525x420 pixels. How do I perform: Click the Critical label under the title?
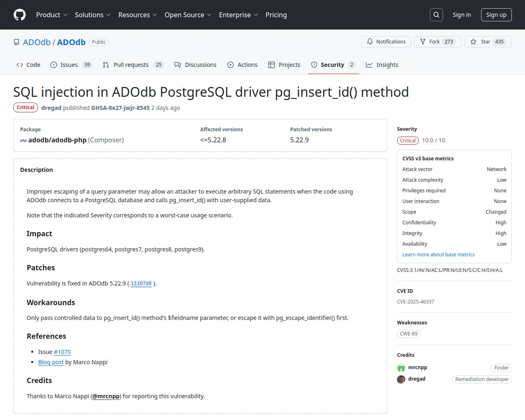pos(25,107)
